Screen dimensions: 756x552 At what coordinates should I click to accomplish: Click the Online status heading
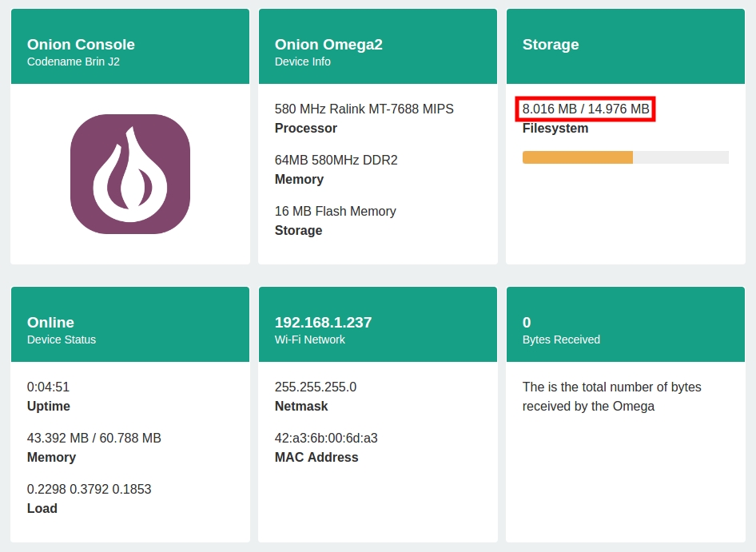click(x=50, y=323)
